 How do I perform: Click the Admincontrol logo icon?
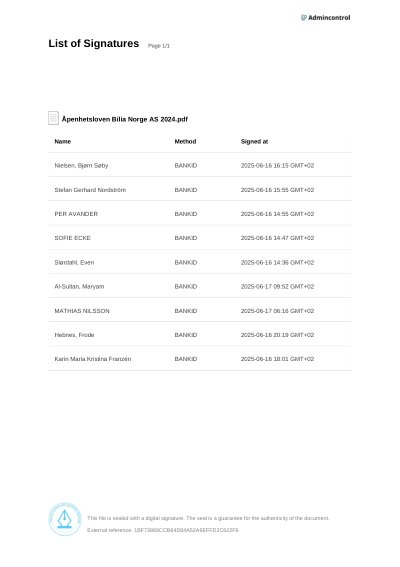pyautogui.click(x=303, y=17)
